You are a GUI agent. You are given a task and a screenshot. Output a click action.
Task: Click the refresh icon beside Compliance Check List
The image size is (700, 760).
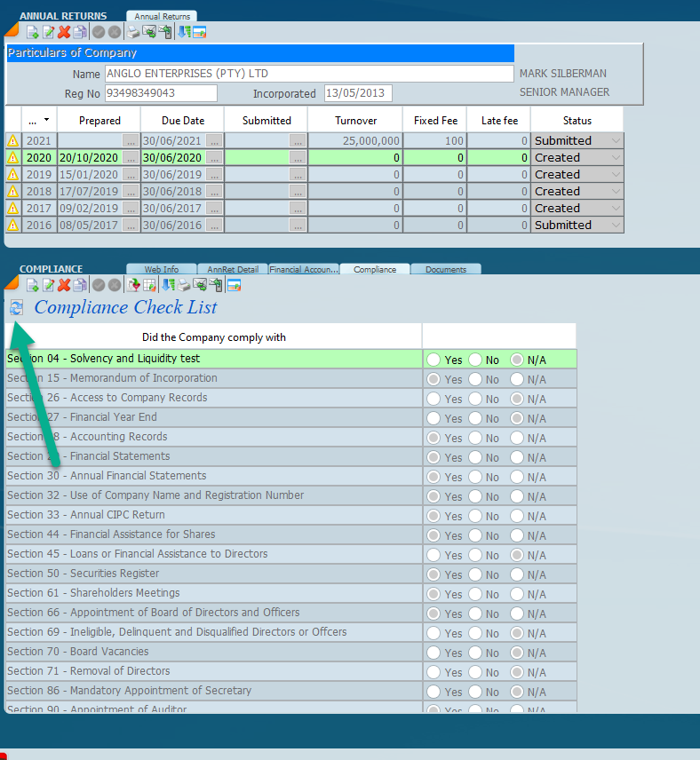click(16, 308)
